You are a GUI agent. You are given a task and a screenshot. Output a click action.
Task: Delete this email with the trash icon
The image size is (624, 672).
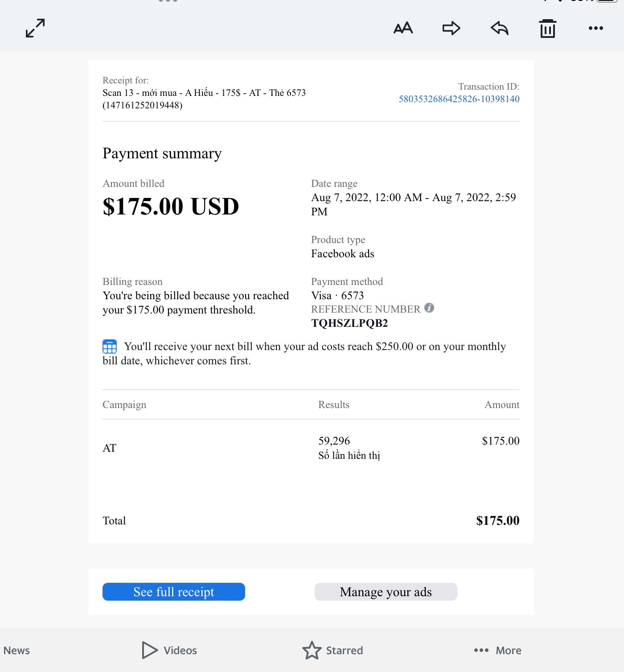coord(548,29)
